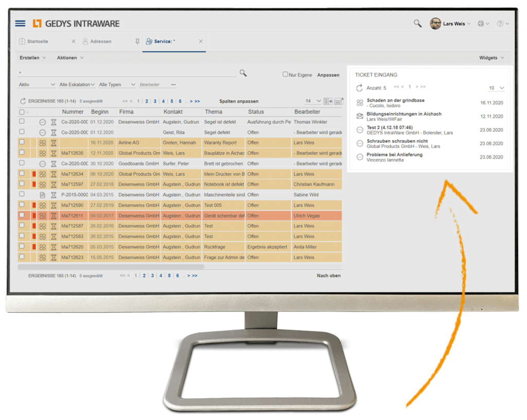Click the search text input field
527x420 pixels.
[127, 73]
